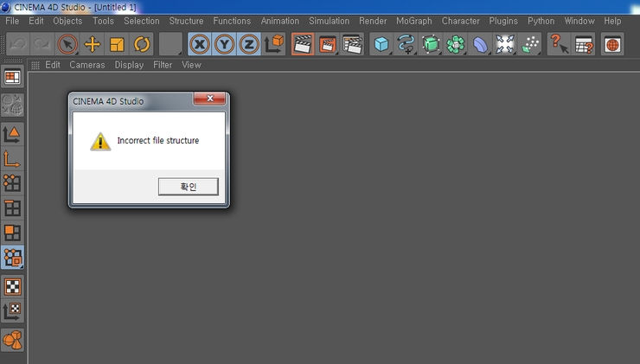Click the orange primitives icon at sidebar bottom
Viewport: 640px width, 364px height.
12,341
